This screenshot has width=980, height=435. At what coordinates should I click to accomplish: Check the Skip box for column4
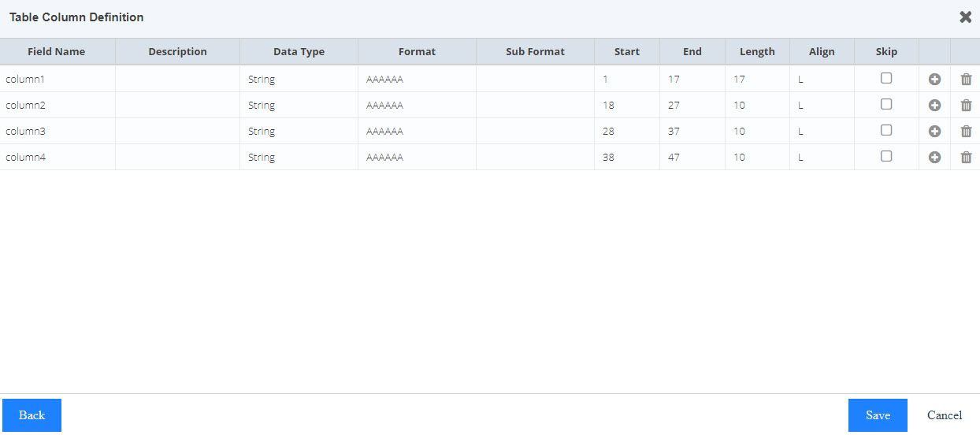886,156
